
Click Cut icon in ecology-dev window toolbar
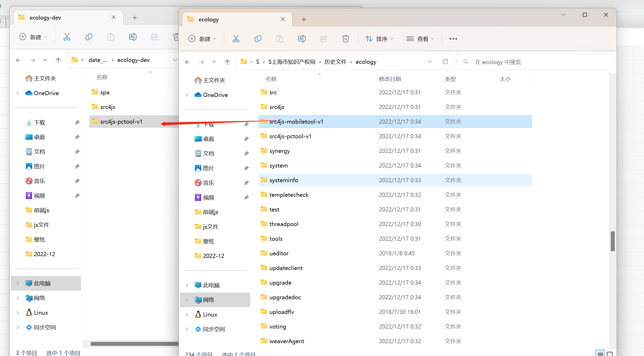(67, 37)
